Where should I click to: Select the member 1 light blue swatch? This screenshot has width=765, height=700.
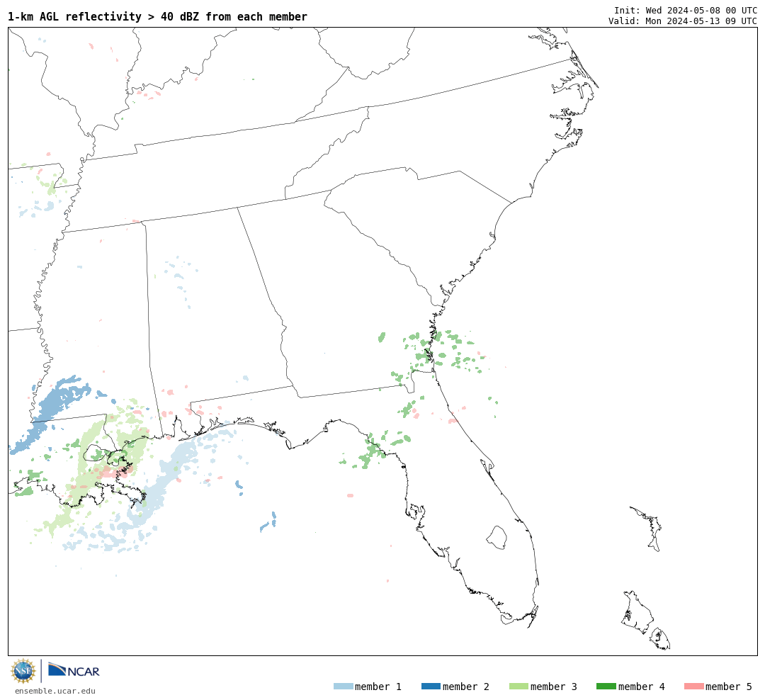coord(343,687)
